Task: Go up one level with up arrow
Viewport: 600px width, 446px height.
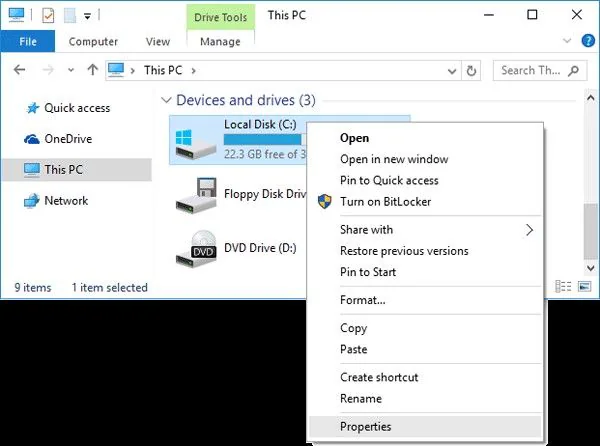Action: pos(92,70)
